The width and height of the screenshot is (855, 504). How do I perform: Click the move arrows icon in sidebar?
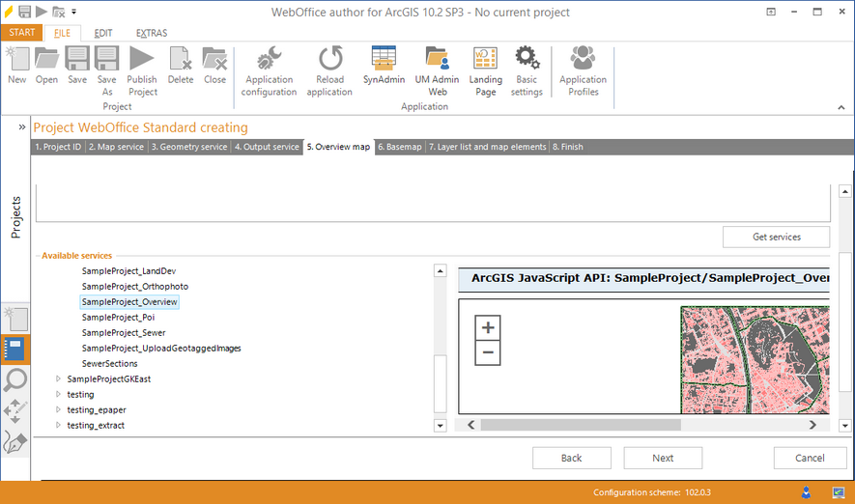15,410
